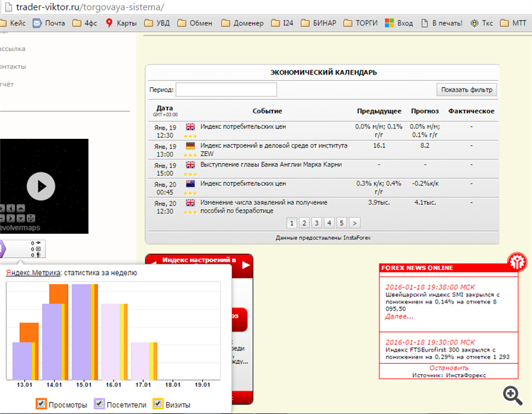Click the Выступление главы Банка Англии event
The width and height of the screenshot is (532, 414).
click(271, 164)
